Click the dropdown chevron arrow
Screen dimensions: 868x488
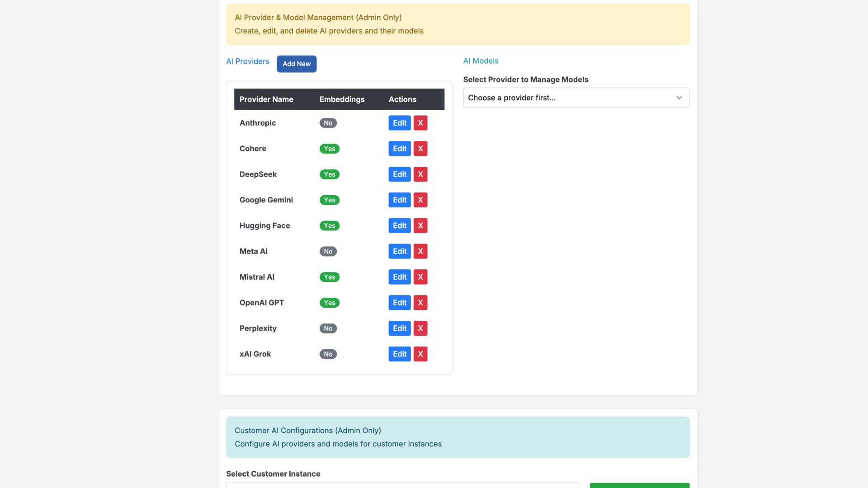point(679,98)
